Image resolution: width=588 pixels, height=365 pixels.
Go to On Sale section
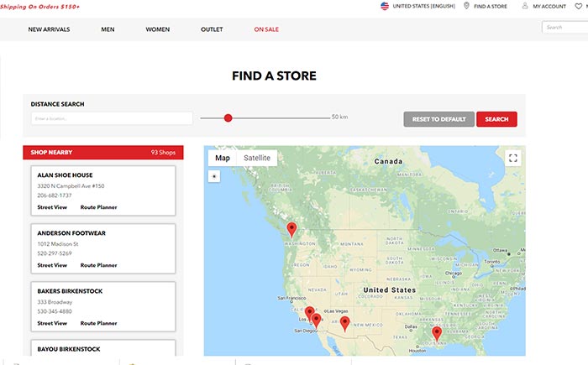click(266, 29)
